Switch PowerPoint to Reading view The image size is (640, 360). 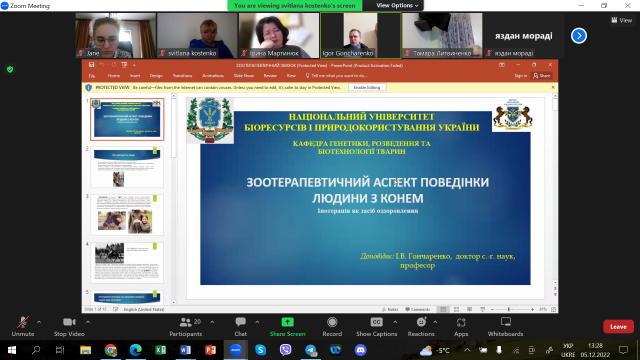(x=469, y=309)
